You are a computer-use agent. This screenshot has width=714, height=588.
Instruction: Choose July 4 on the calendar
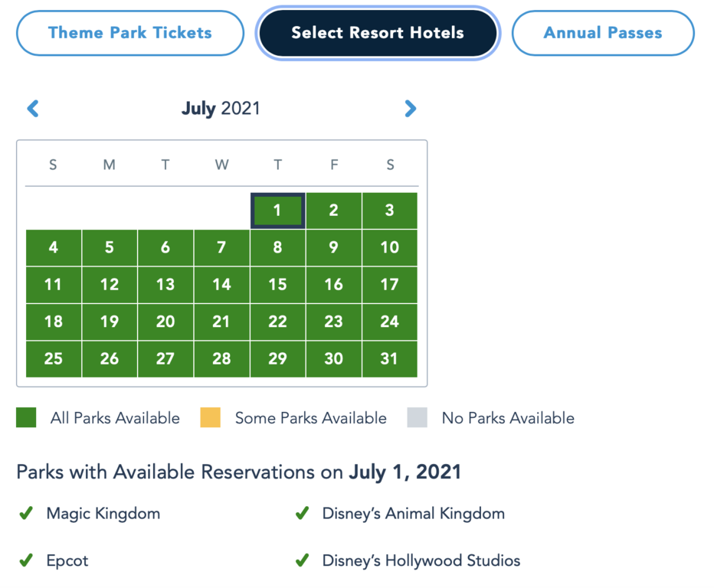click(53, 247)
